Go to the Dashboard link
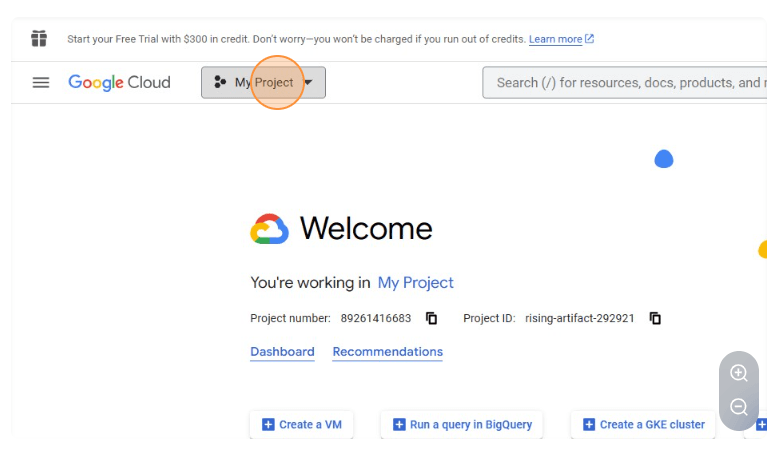The image size is (783, 476). click(282, 352)
